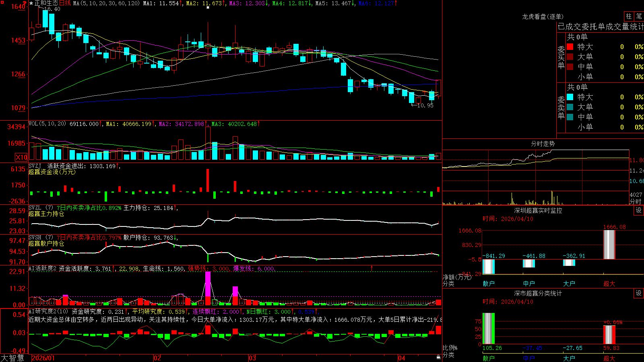Click the teal 中单 swatch under 委卖单
644x362 pixels.
point(570,117)
